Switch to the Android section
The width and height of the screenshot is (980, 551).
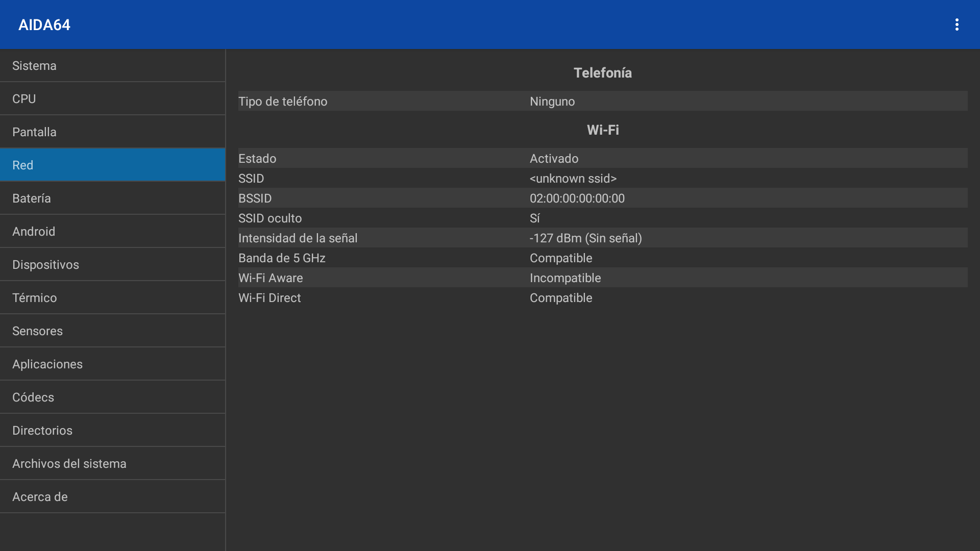pos(112,232)
